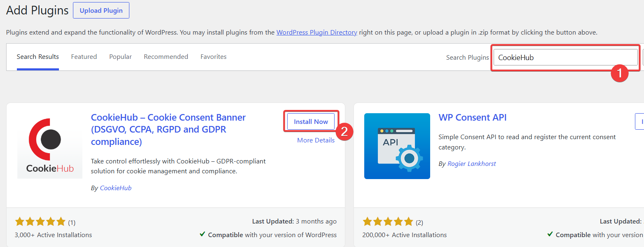Install the CookieHub plugin with Install Now
This screenshot has height=247, width=644.
click(x=311, y=121)
